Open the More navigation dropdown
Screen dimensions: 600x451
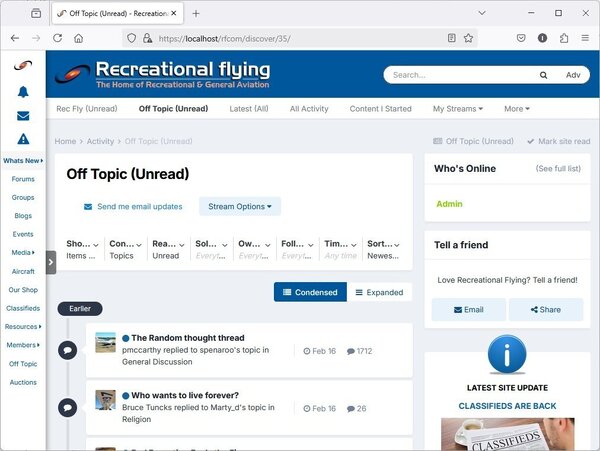click(x=516, y=108)
